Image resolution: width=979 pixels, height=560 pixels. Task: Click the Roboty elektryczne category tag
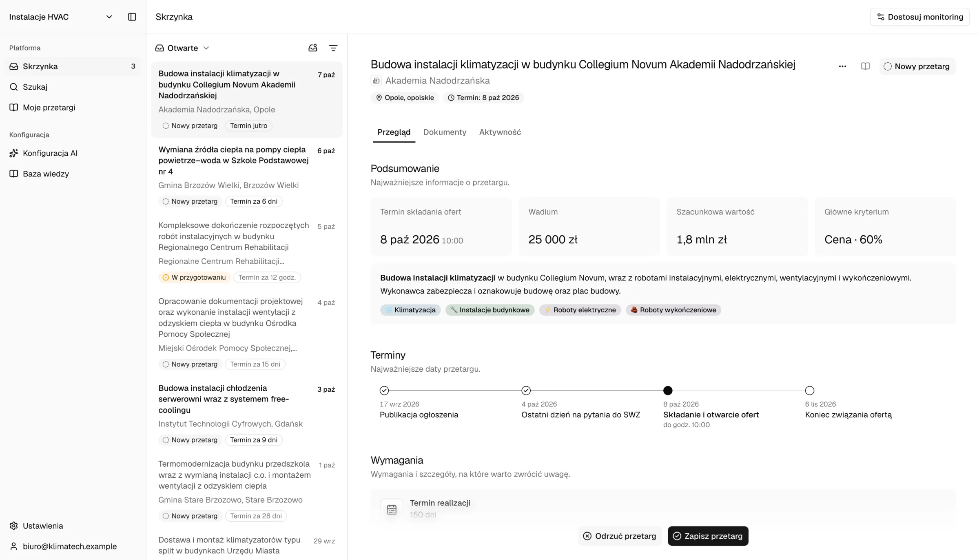(580, 310)
